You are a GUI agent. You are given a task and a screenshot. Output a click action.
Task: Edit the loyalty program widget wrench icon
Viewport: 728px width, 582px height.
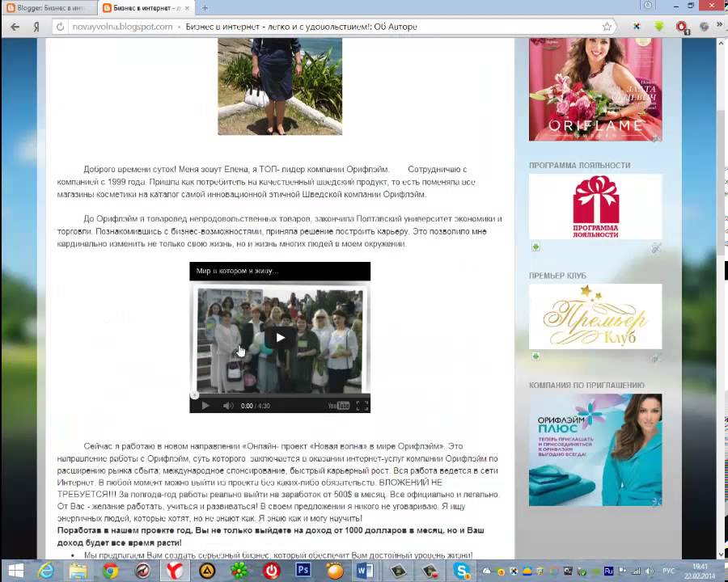[x=656, y=248]
